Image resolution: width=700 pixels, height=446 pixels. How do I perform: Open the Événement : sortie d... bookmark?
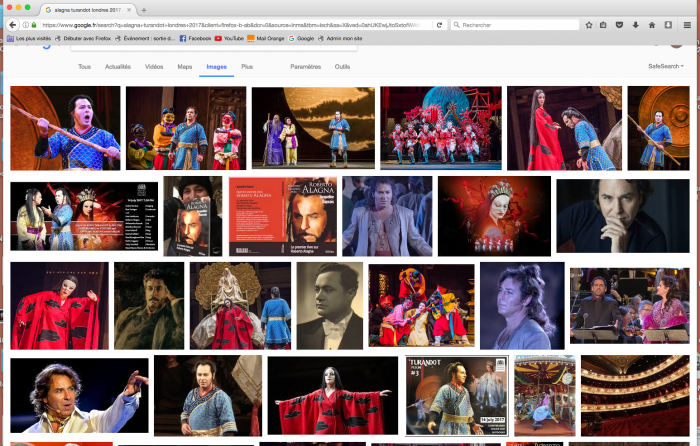click(x=145, y=38)
